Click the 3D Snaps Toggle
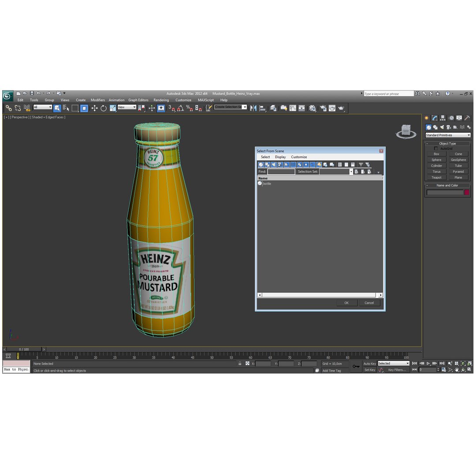The height and width of the screenshot is (476, 476). (171, 108)
